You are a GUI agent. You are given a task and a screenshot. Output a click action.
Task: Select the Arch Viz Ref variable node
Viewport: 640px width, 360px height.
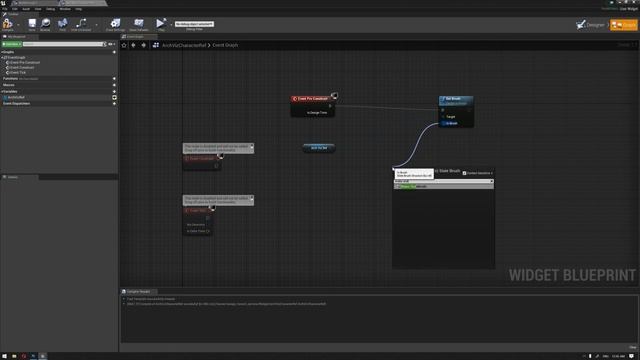pyautogui.click(x=319, y=148)
